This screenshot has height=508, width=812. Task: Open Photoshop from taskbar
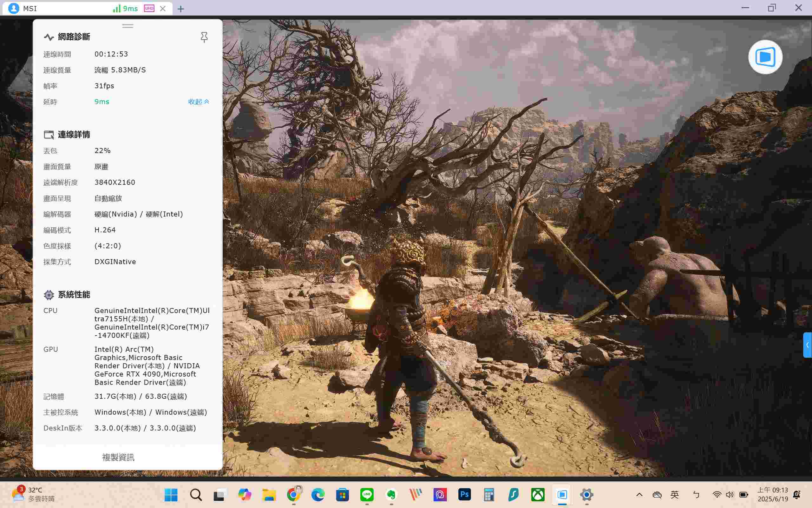point(464,495)
